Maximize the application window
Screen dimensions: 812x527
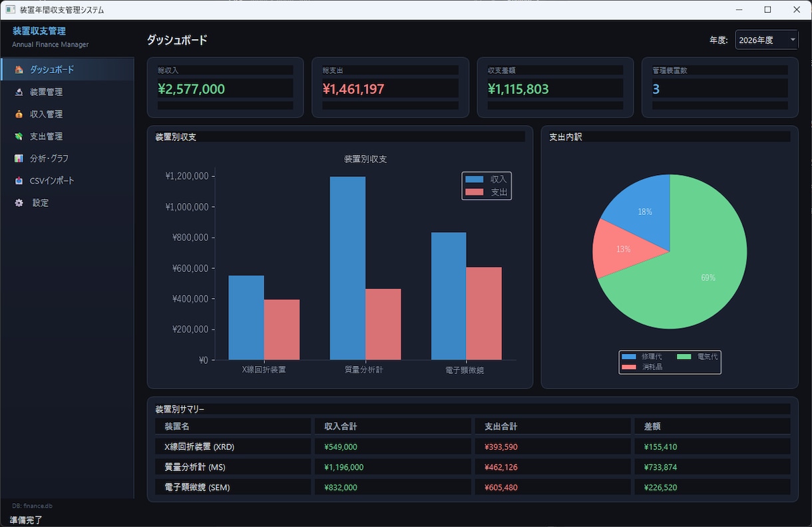click(x=767, y=10)
